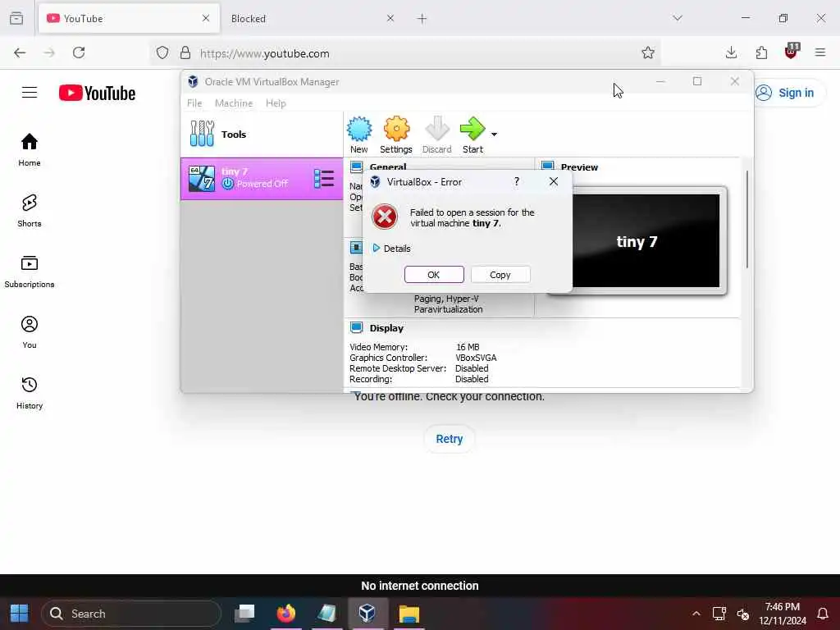
Task: Open the taskbar clock showing 7:46 PM
Action: [x=782, y=614]
